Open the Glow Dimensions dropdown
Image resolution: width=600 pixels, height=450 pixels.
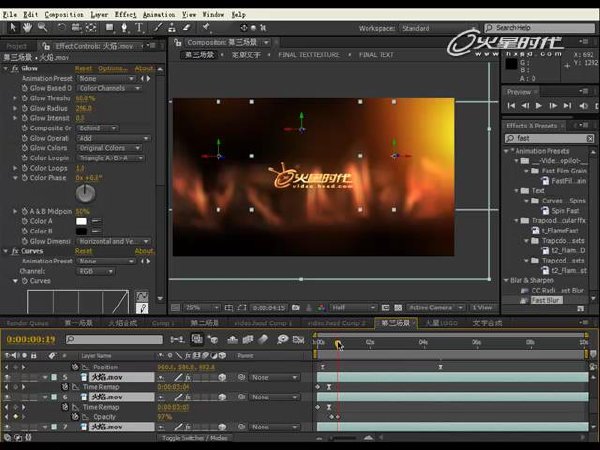pos(114,241)
